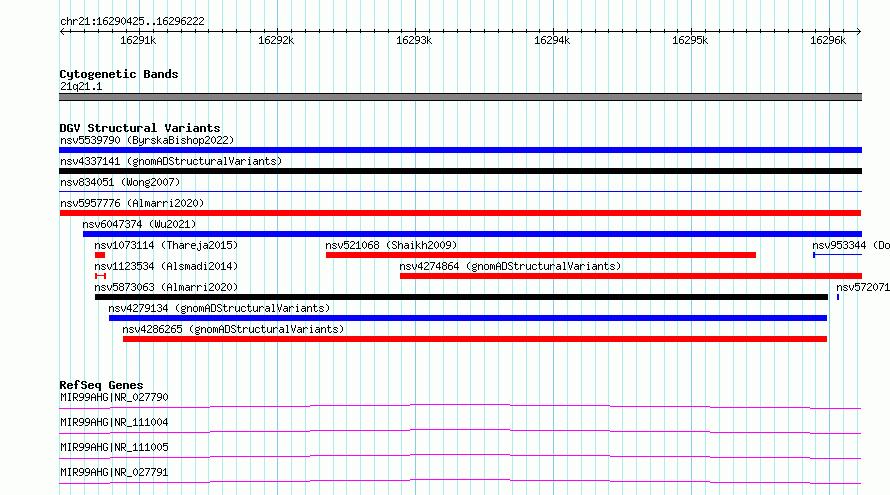Select the Cytogenetic Bands track title
890x495 pixels.
(x=119, y=74)
